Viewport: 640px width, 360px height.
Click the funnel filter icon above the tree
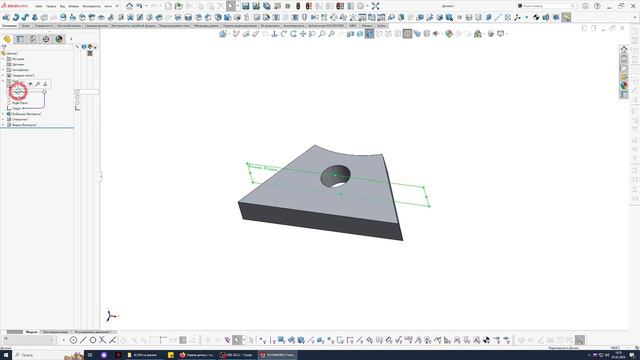click(4, 47)
